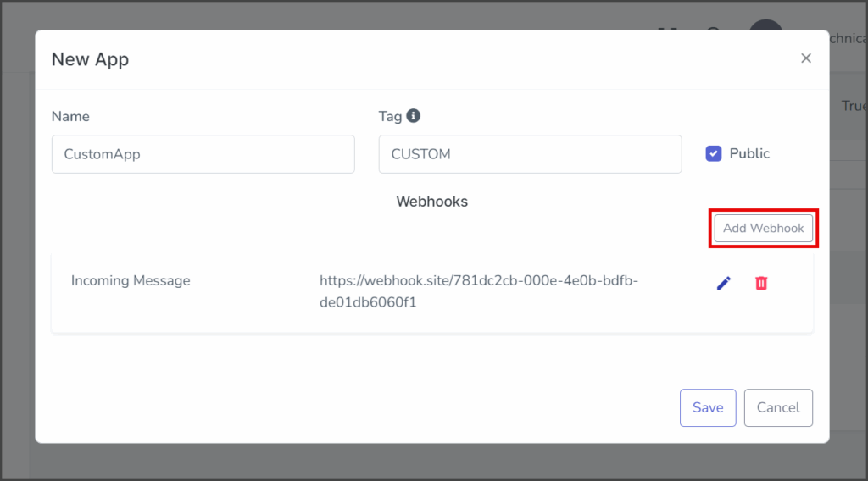The height and width of the screenshot is (481, 868).
Task: Click the Webhooks section heading
Action: coord(431,202)
